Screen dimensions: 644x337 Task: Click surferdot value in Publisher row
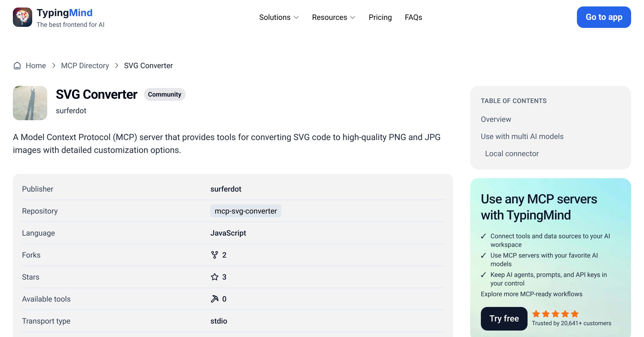226,189
